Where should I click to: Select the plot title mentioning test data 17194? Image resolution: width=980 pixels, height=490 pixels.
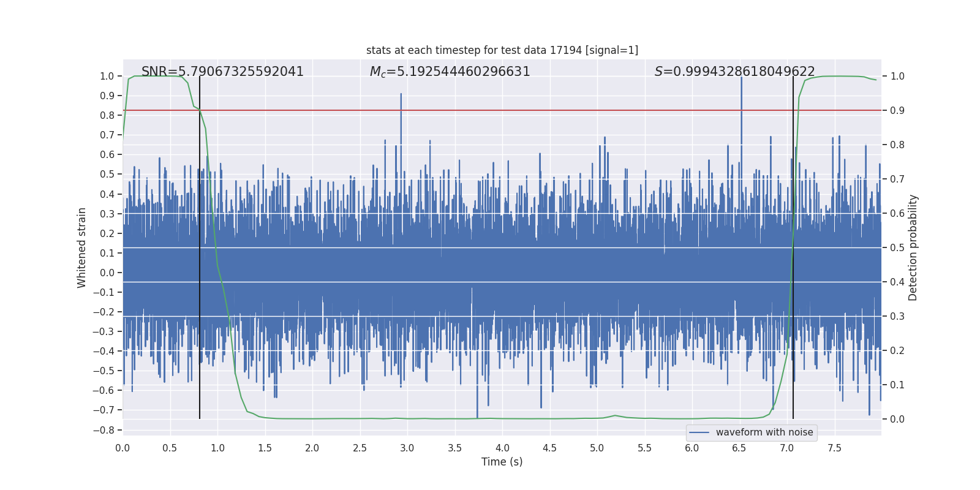click(502, 50)
